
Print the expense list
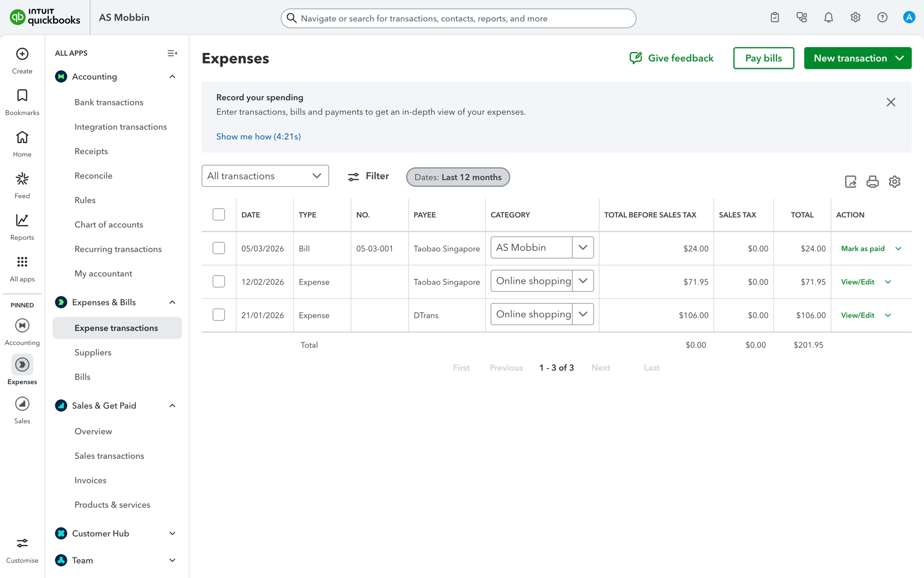[x=873, y=182]
